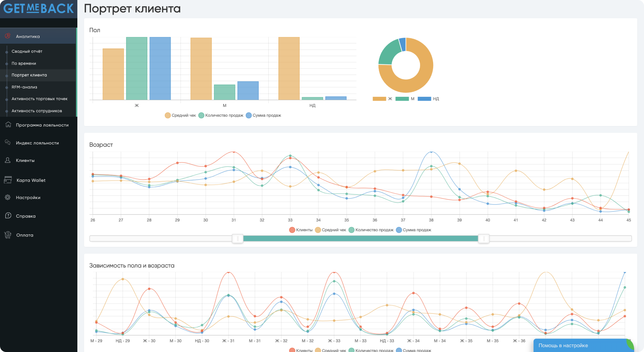Toggle Количество продаж series in Возраст chart
The image size is (644, 352).
(371, 230)
